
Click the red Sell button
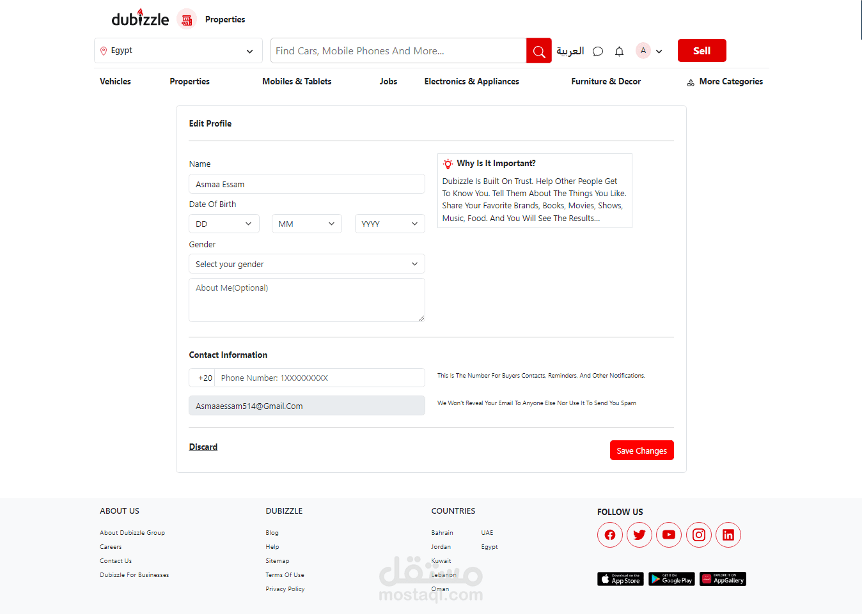[x=702, y=50]
